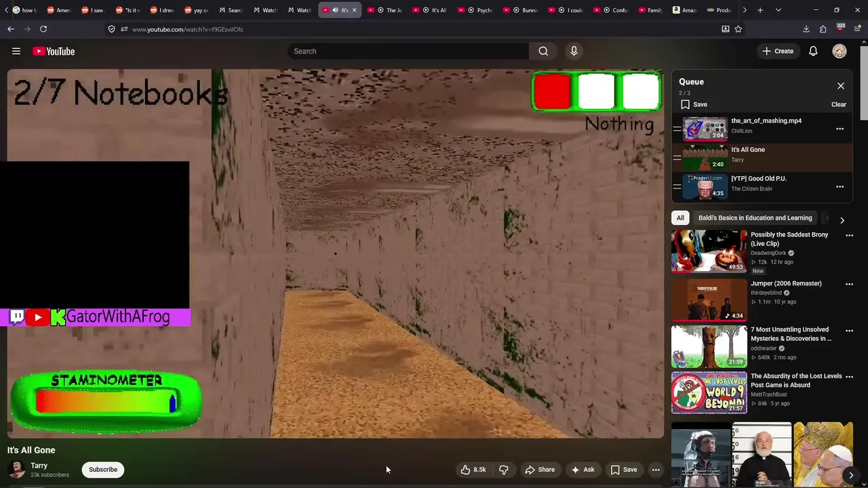Play the_art_of_mashing.mp4 queue thumbnail
The image size is (868, 488).
click(705, 128)
